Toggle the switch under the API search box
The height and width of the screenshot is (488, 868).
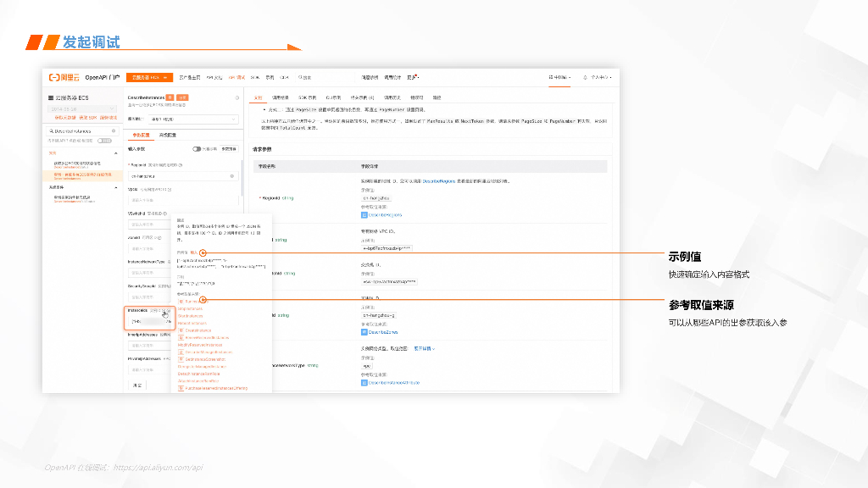104,141
